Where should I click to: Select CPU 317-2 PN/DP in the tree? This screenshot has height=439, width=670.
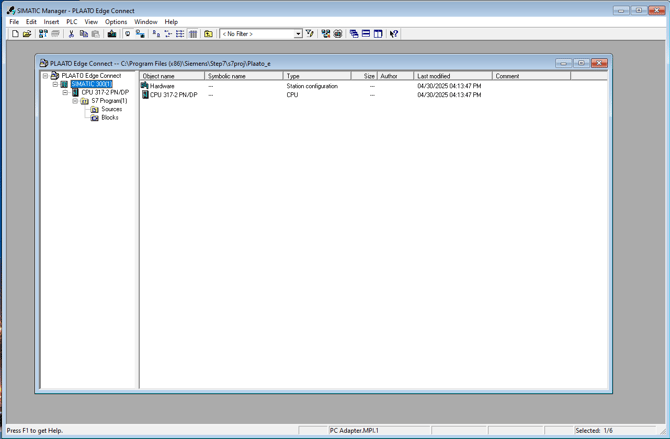click(x=105, y=92)
